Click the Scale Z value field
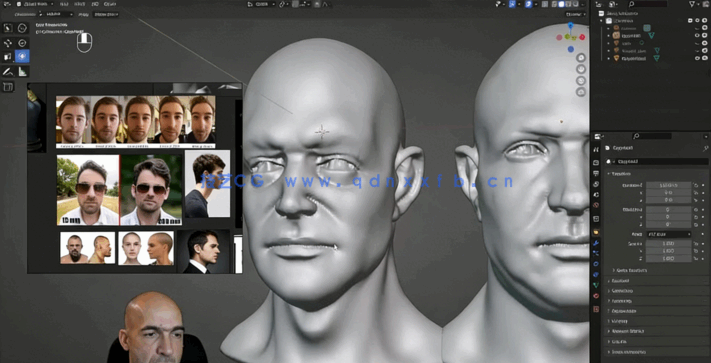This screenshot has height=363, width=711. (x=668, y=258)
